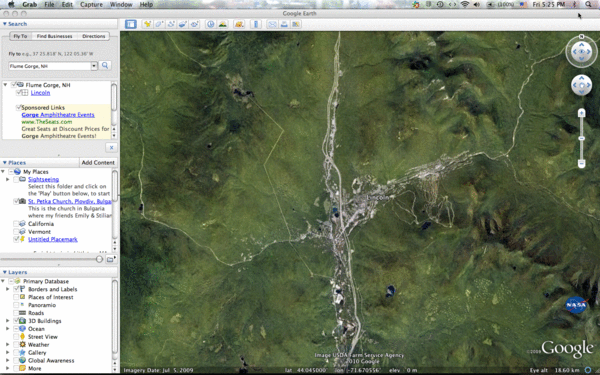Collapse the Places panel triangle
Image resolution: width=600 pixels, height=375 pixels.
[5, 163]
